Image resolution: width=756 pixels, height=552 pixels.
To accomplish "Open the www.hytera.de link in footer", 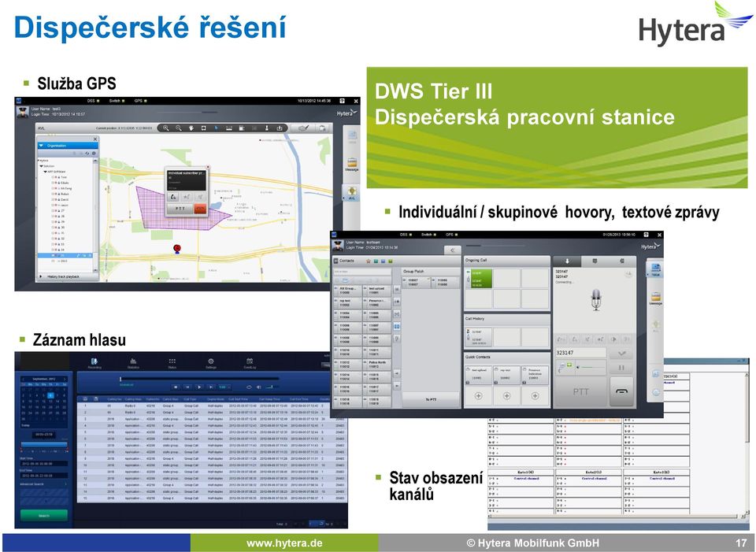I will click(284, 543).
